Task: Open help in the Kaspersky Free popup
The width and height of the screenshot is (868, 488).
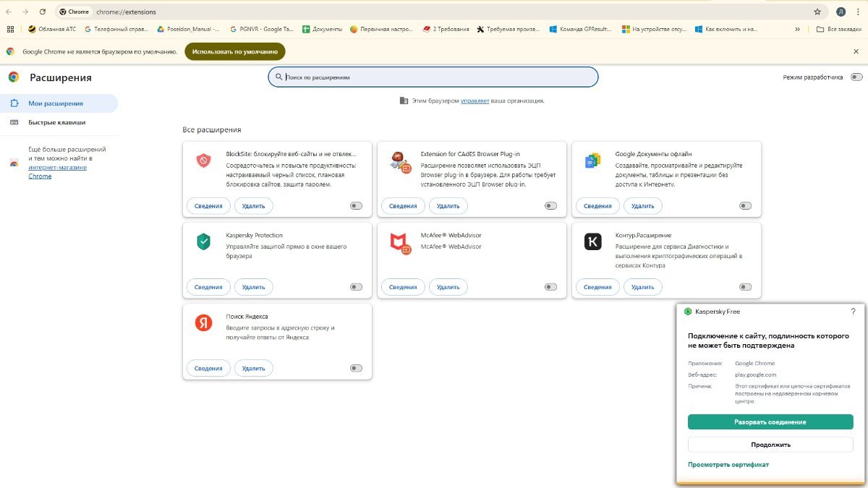Action: [x=853, y=312]
